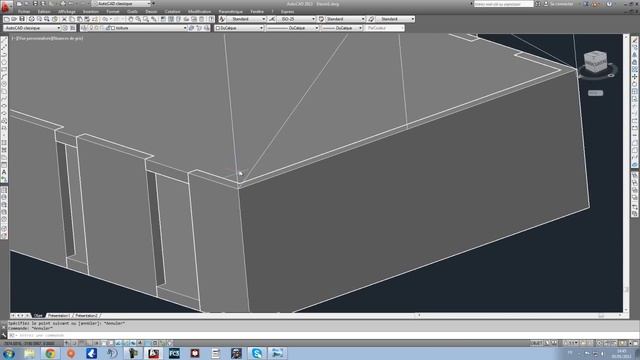Viewport: 640px width, 360px height.
Task: Open the Express menu
Action: click(x=287, y=11)
